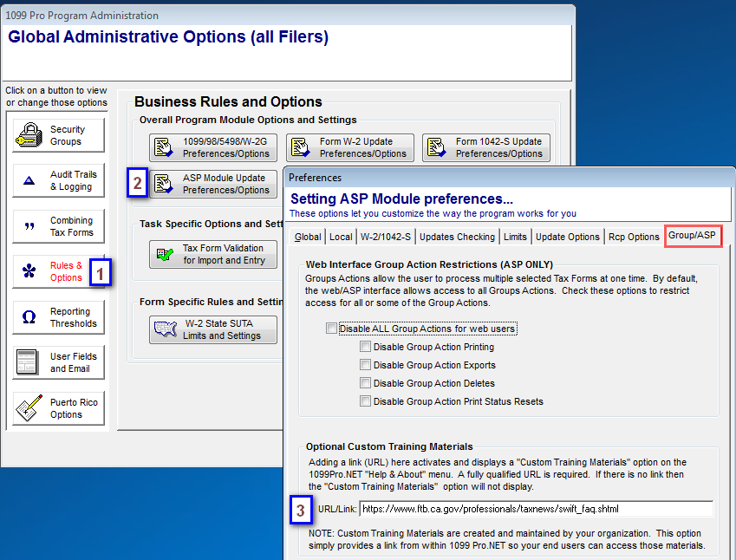Click Tax Form Validation checkmark icon
This screenshot has height=560, width=736.
pos(164,255)
